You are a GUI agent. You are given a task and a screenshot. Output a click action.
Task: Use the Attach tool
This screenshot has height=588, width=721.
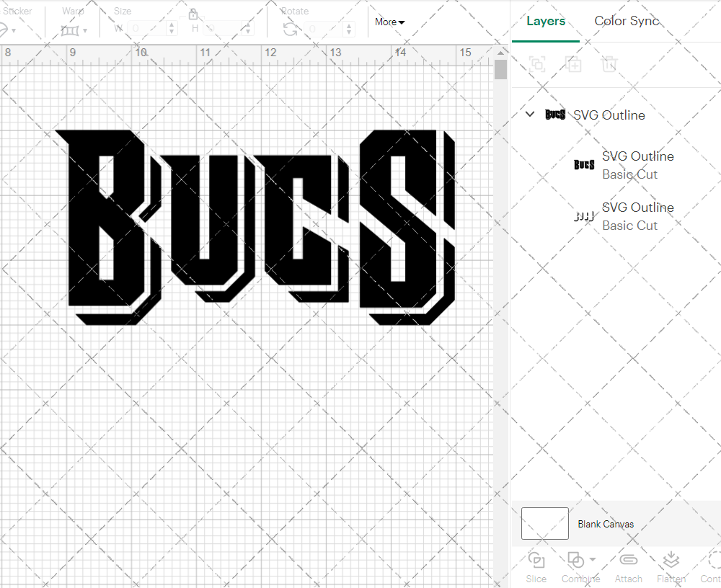[x=628, y=566]
